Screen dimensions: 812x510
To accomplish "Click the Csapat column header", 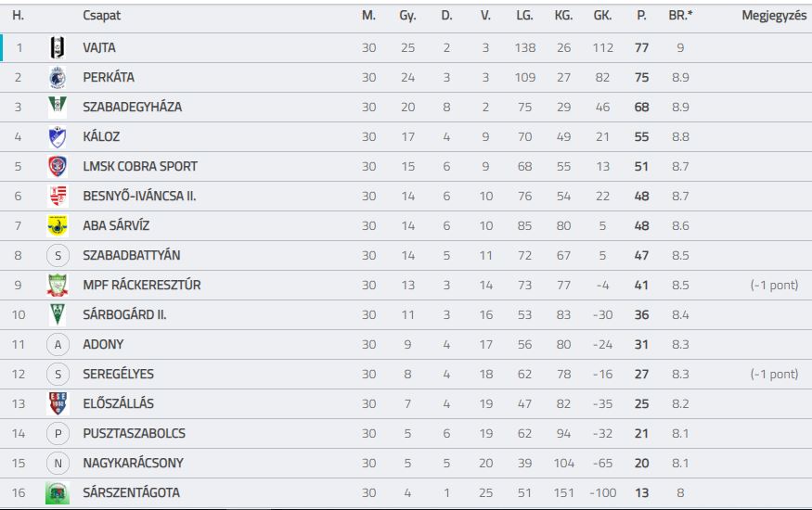I will [x=101, y=16].
